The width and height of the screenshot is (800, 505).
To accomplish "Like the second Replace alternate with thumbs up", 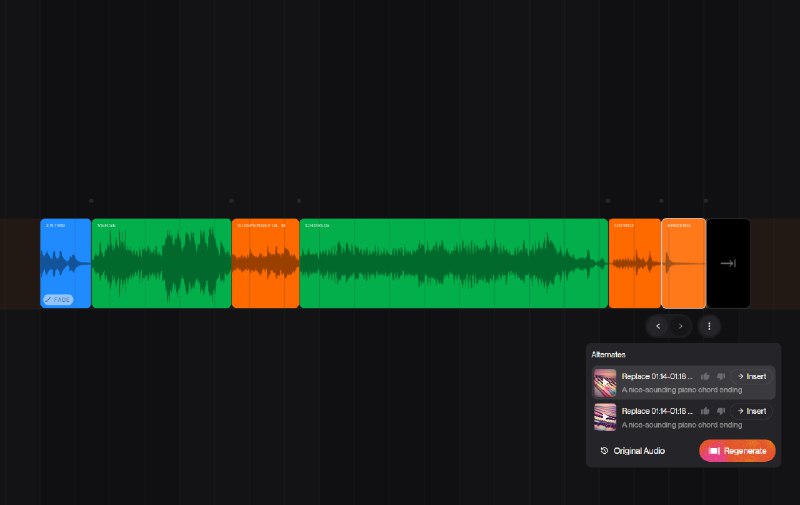I will (x=705, y=411).
